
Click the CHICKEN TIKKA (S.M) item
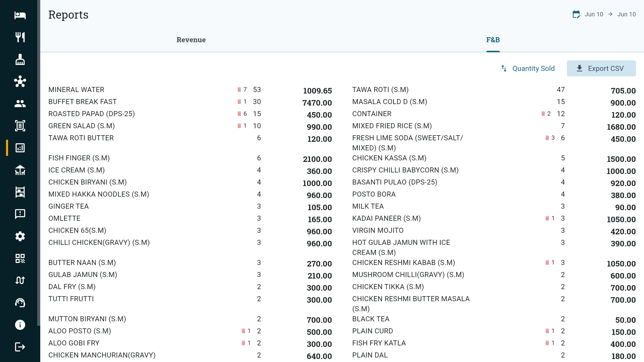(x=388, y=287)
